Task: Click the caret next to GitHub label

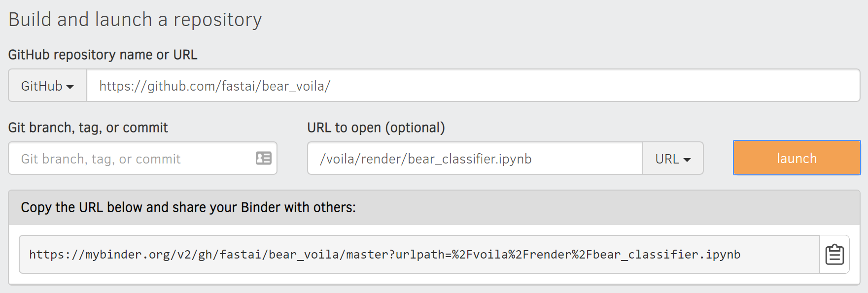Action: click(70, 86)
